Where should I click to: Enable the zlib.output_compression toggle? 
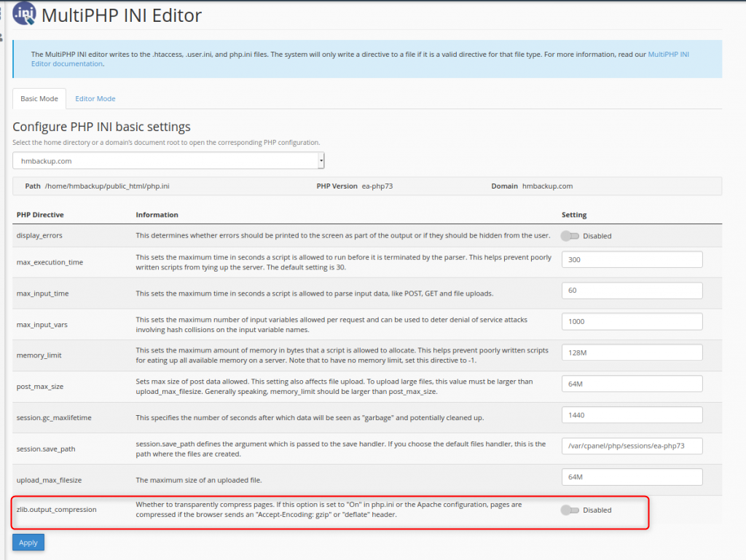570,510
